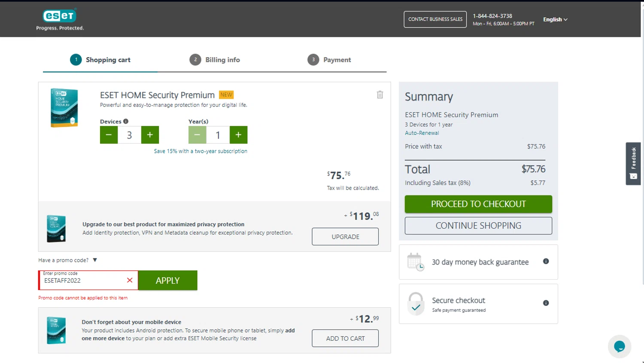Click the Mobile Security box thumbnail

56,330
